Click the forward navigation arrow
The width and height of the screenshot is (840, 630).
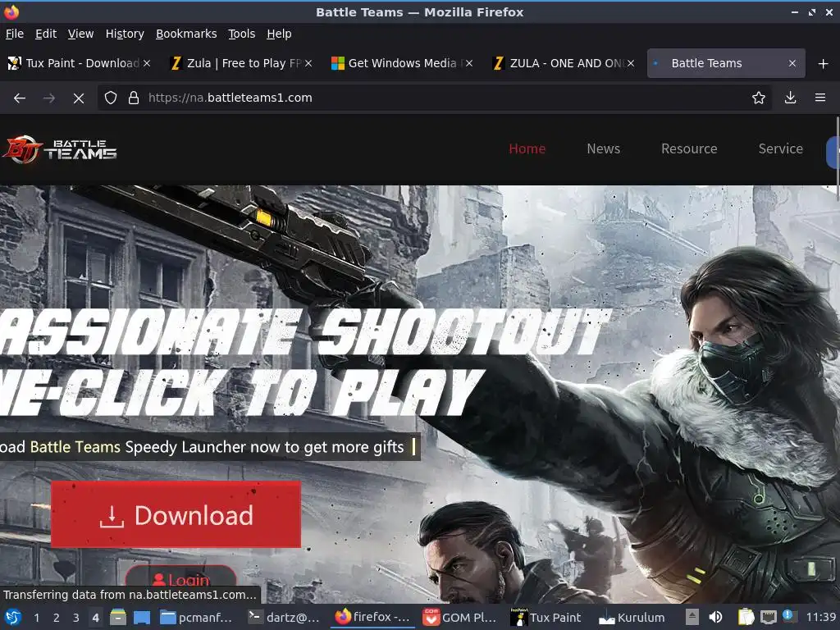48,98
